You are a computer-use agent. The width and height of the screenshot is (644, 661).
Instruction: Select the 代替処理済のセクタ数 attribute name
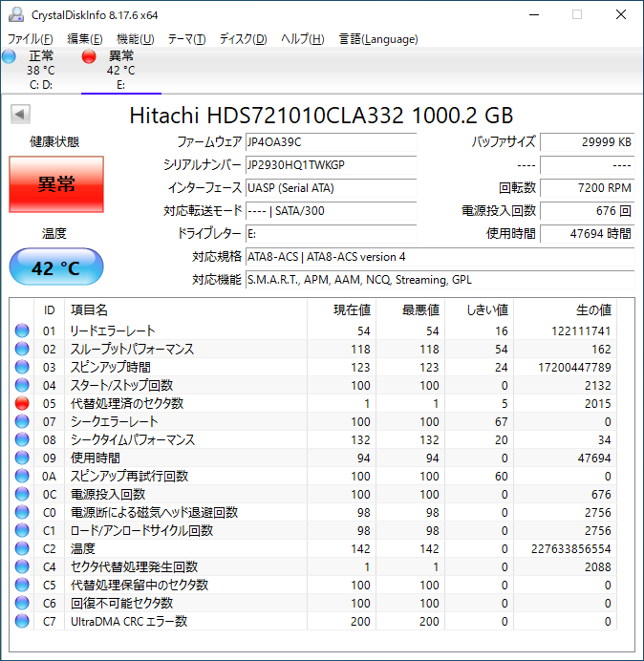pos(127,403)
